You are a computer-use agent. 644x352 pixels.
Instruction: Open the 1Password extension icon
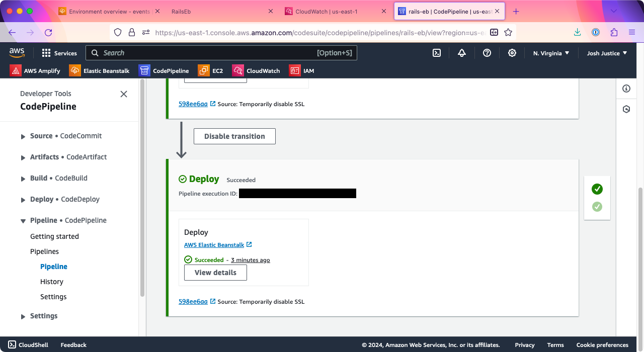(x=596, y=32)
